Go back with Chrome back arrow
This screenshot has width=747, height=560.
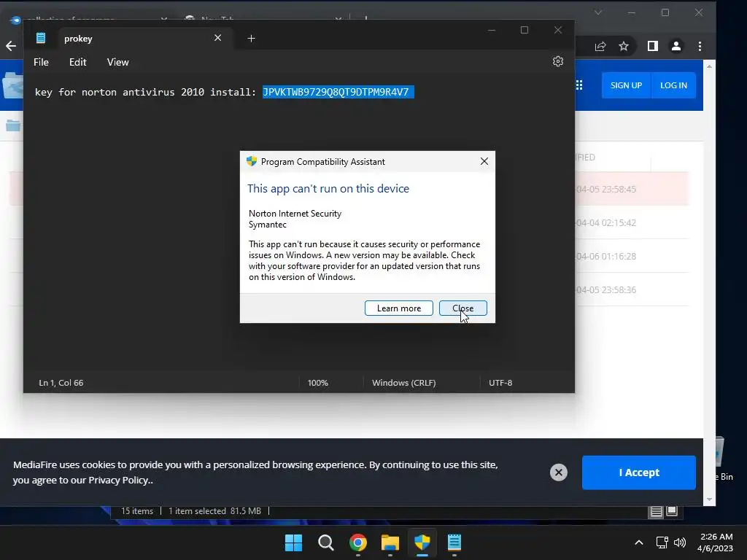(10, 46)
